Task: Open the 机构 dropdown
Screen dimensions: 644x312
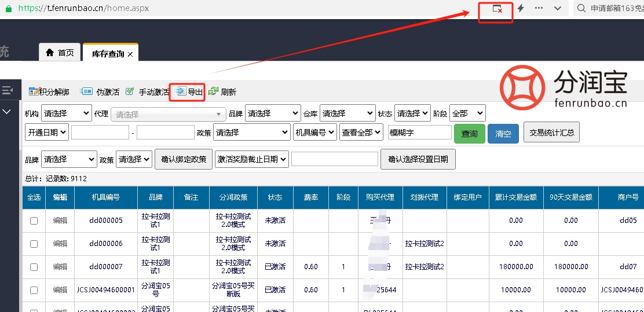Action: (x=66, y=113)
